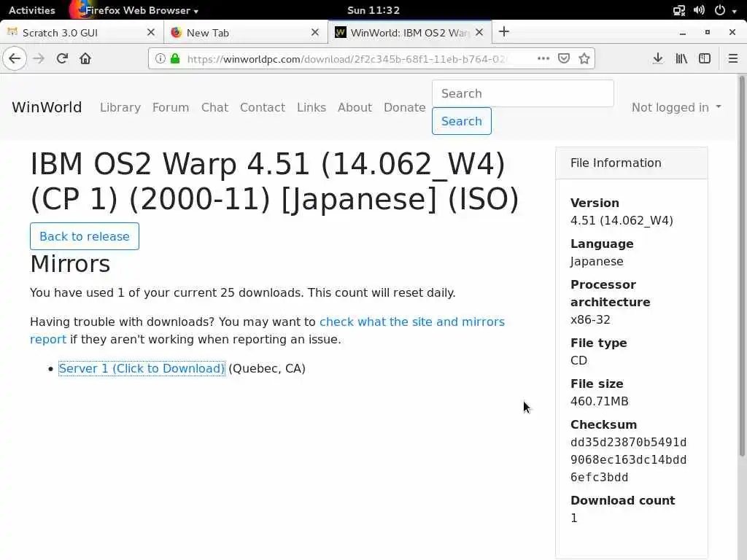This screenshot has height=560, width=747.
Task: Switch to Scratch 3.0 GUI tab
Action: [81, 32]
